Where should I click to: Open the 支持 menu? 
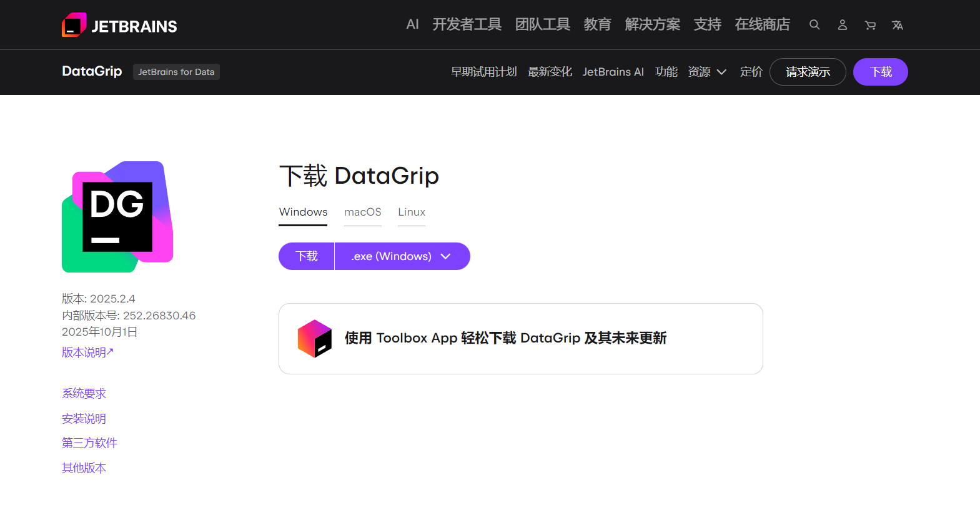click(x=707, y=24)
